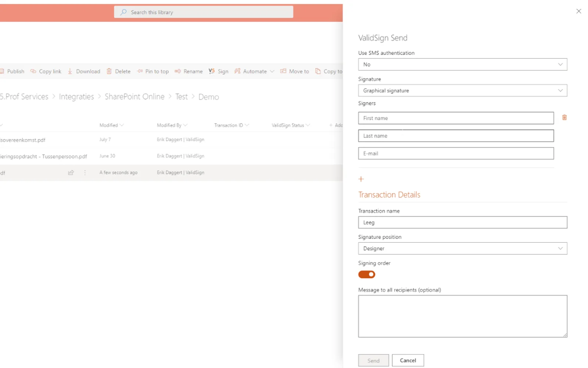Screen dimensions: 588x368
Task: Click the rename icon in the toolbar
Action: click(x=178, y=71)
